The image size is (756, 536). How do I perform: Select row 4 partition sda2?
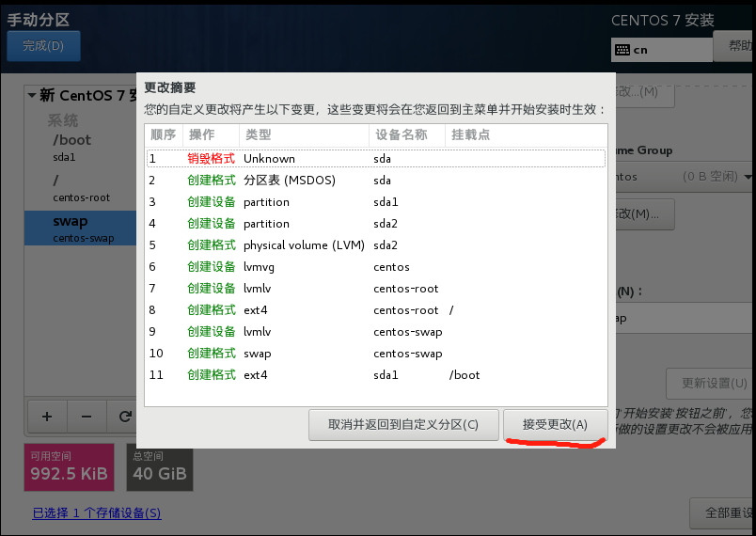pyautogui.click(x=376, y=224)
